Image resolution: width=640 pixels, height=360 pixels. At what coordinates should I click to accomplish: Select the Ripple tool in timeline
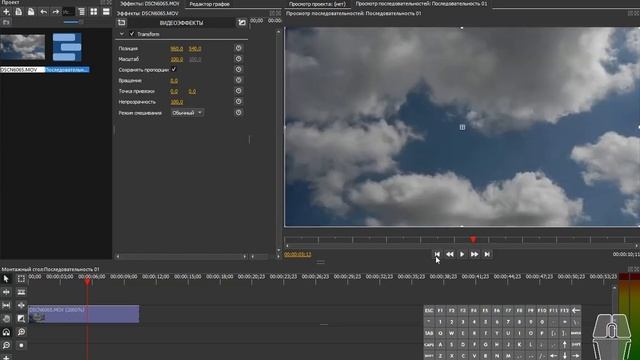click(6, 292)
